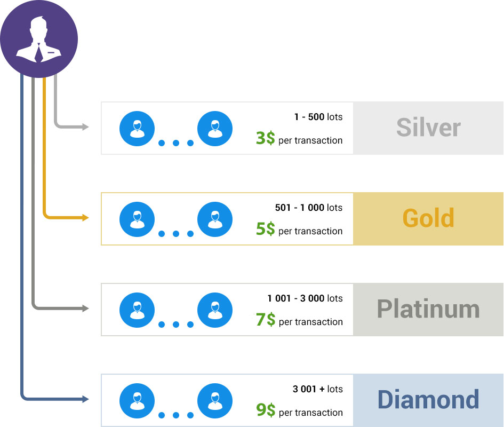Click the second user icon in Silver row

(215, 129)
